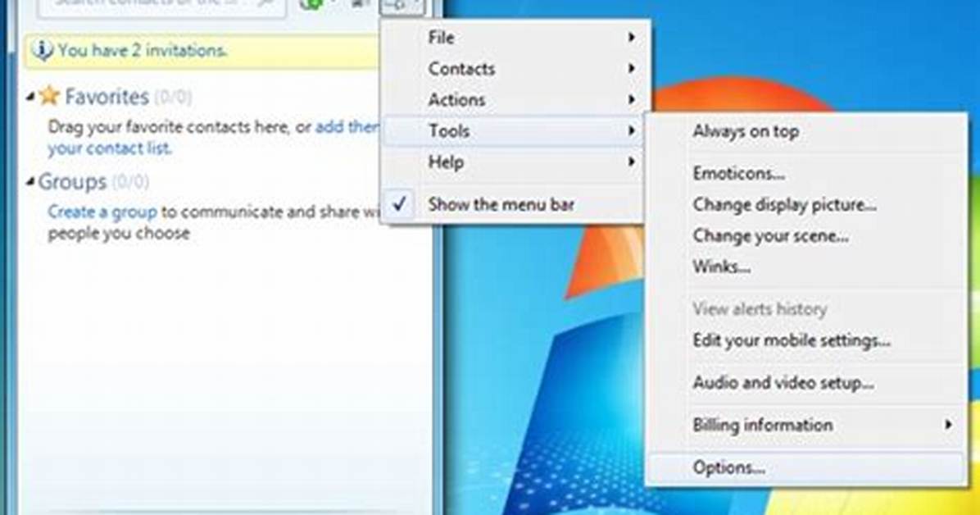This screenshot has width=980, height=515.
Task: Click the show menu toolbar button
Action: pos(402,6)
